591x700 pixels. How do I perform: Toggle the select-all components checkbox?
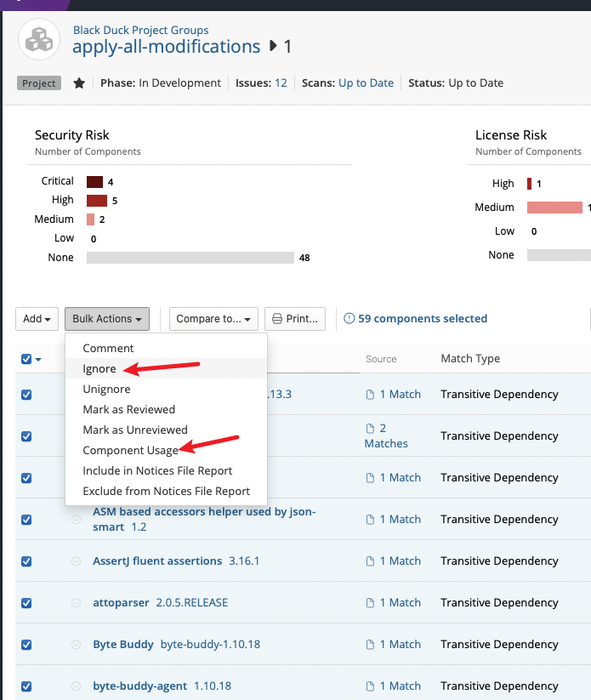coord(26,359)
